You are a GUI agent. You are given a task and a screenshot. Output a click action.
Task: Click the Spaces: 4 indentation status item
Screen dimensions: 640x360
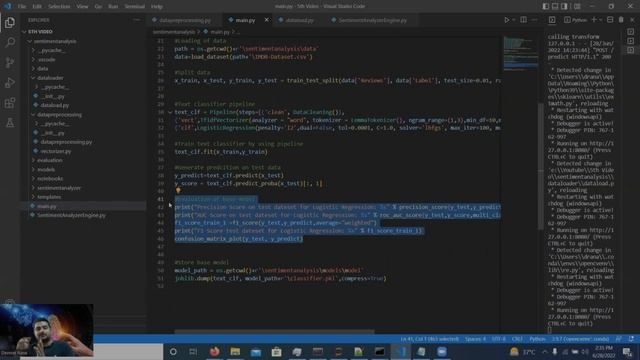point(476,339)
